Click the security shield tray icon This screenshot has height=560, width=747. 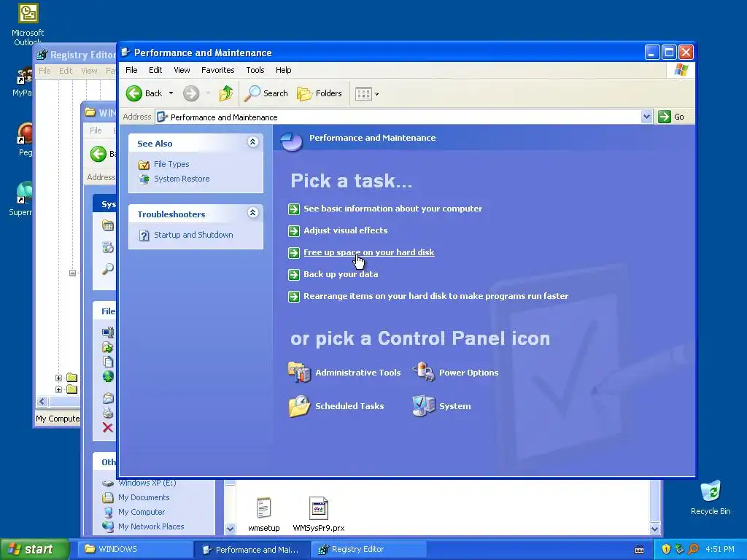click(x=666, y=549)
